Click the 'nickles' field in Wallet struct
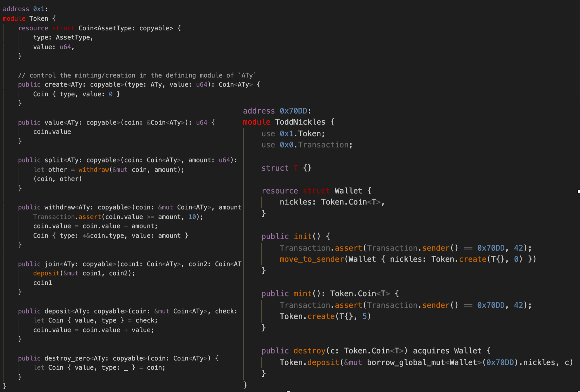Image resolution: width=580 pixels, height=392 pixels. (296, 202)
